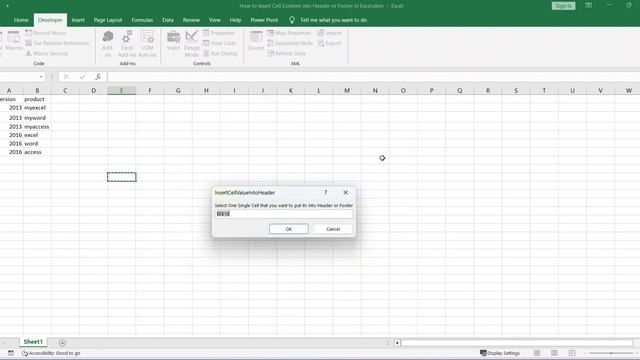The image size is (640, 360).
Task: Click the Cancel entry X in formula bar
Action: coord(66,77)
